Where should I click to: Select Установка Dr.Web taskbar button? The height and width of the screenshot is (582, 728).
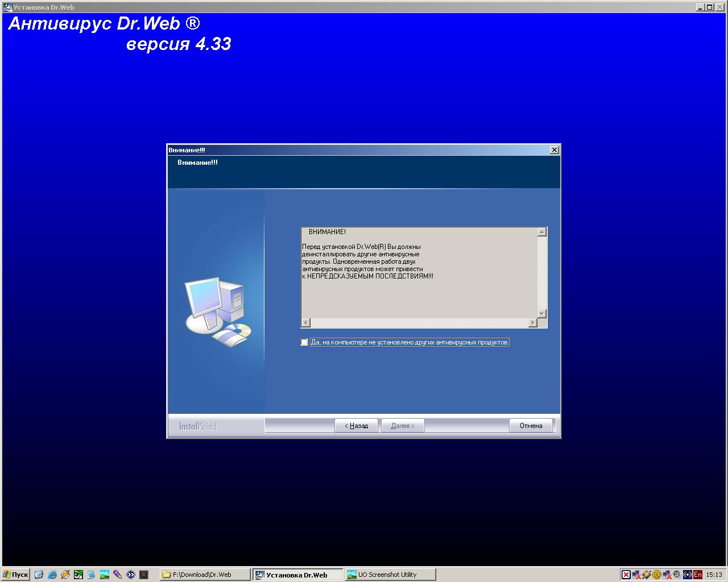tap(298, 575)
